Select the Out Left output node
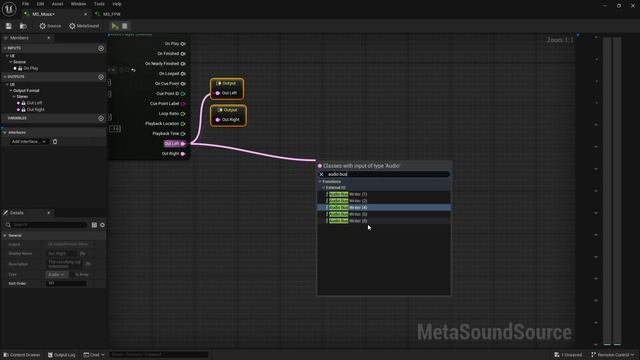 [227, 89]
